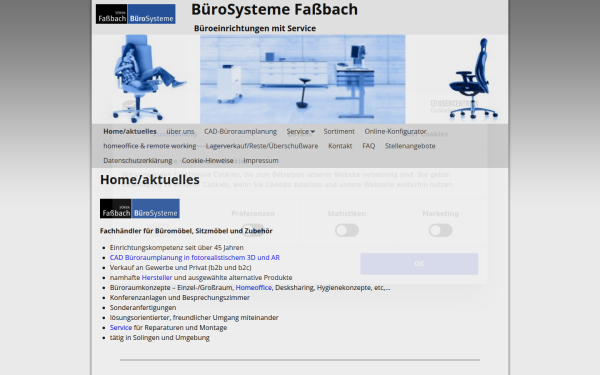Click the center office furniture banner image
Screen dimensions: 600x375
click(x=303, y=79)
